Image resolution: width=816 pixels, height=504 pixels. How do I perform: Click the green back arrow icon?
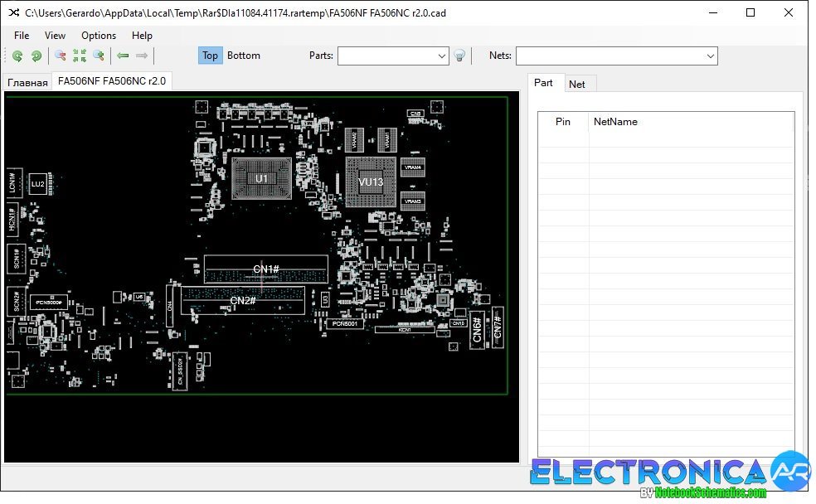coord(123,56)
